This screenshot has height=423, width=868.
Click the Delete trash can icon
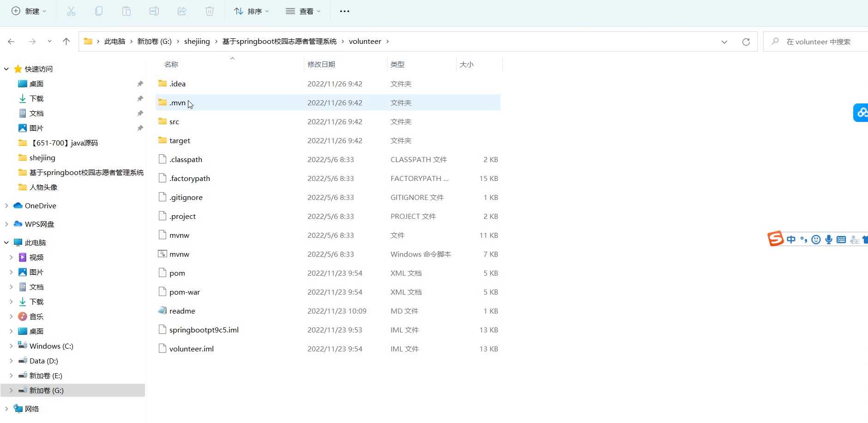[x=210, y=11]
